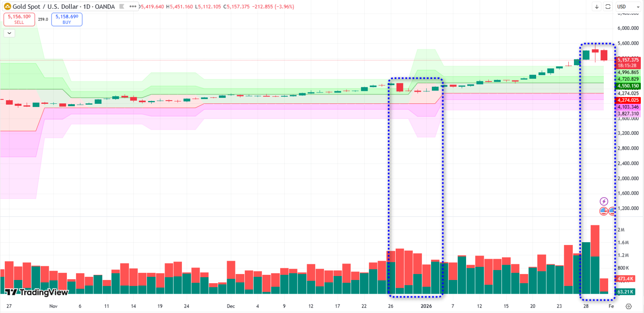Click the red 5,157.375 current price label
The height and width of the screenshot is (313, 644).
628,60
